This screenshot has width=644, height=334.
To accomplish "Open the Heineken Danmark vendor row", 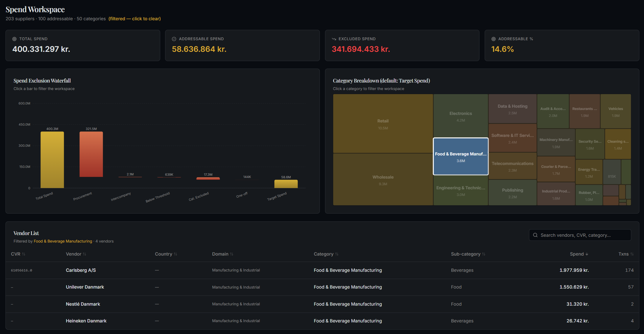I will click(x=322, y=321).
